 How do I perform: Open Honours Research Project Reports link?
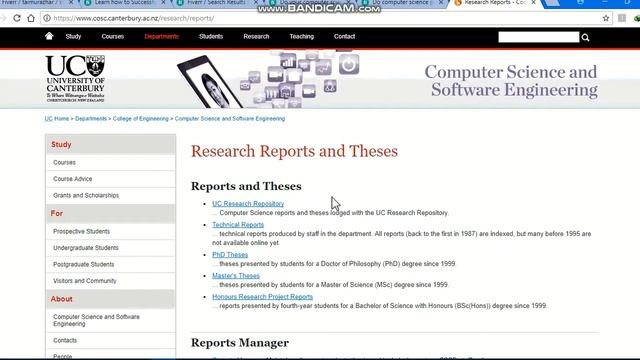tap(262, 297)
